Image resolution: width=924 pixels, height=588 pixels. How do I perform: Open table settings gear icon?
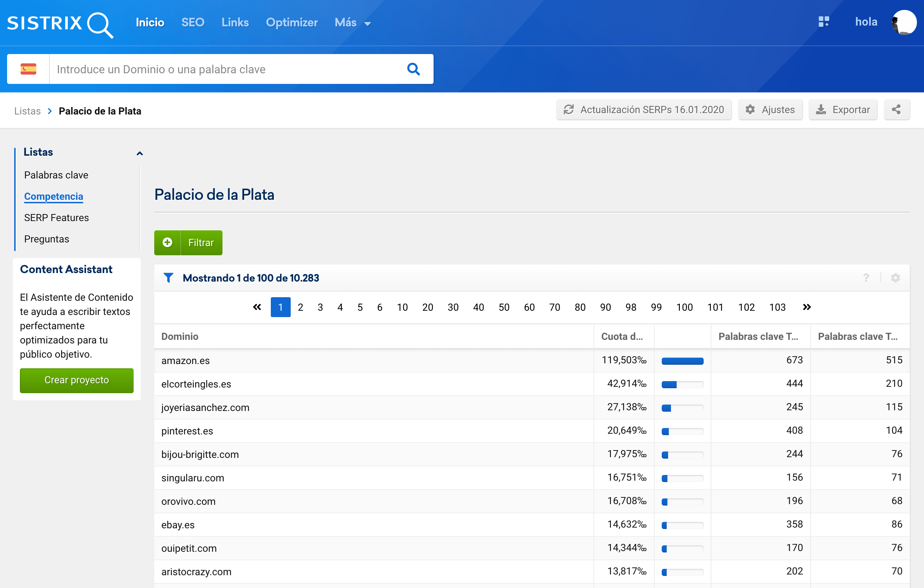pos(895,278)
